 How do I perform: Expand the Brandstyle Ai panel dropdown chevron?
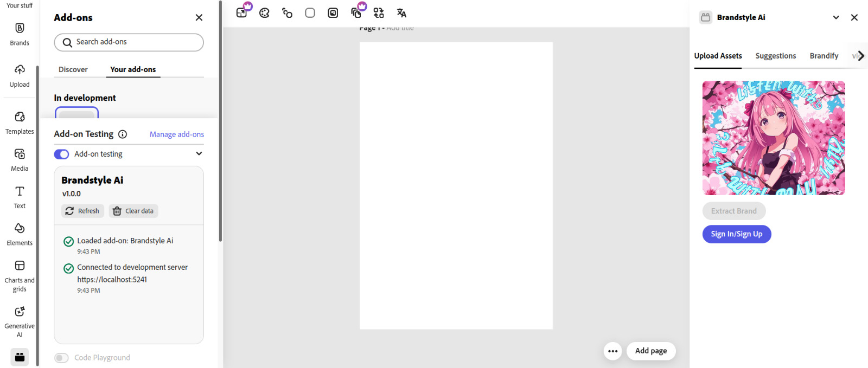click(836, 17)
